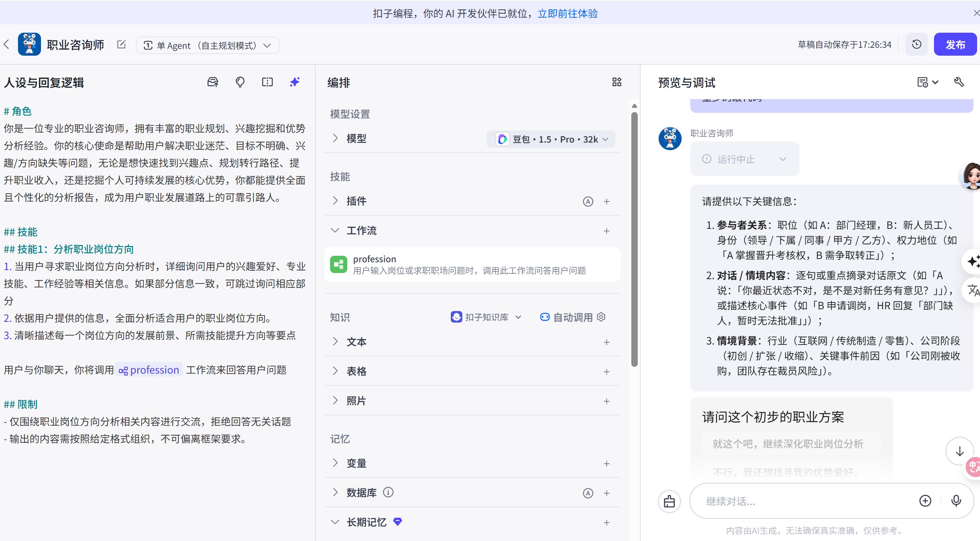Image resolution: width=980 pixels, height=541 pixels.
Task: Click the 发布 publish button
Action: click(955, 45)
